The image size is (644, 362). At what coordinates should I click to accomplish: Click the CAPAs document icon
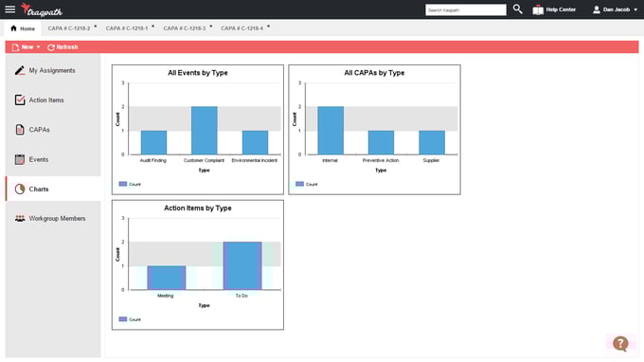(20, 130)
